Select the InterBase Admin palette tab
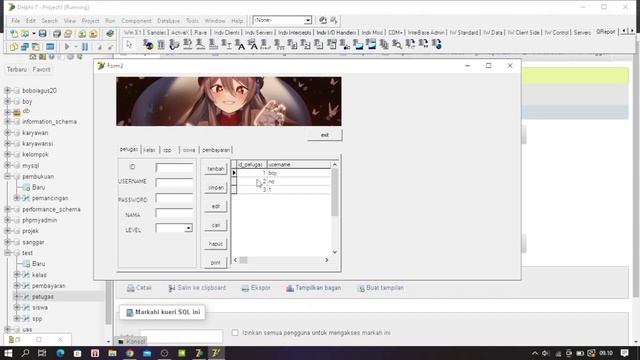 426,32
